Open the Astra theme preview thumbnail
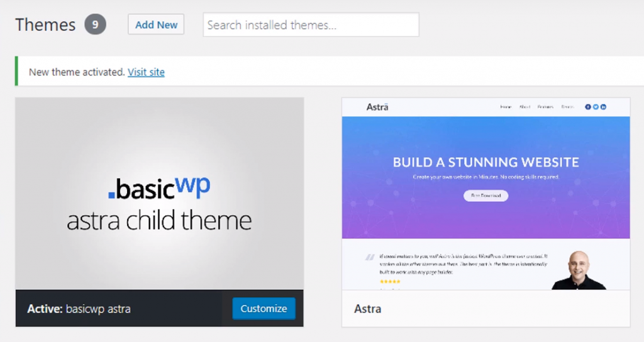Viewport: 644px width, 342px height. pyautogui.click(x=486, y=194)
